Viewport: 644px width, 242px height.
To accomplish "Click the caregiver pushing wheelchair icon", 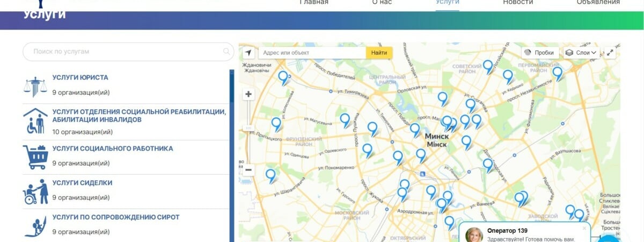I will 35,191.
